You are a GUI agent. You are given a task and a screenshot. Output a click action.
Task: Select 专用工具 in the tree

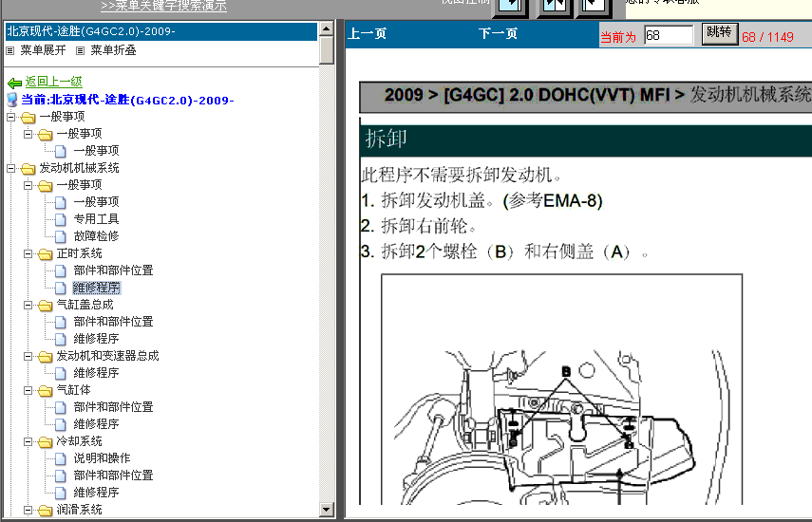point(96,219)
